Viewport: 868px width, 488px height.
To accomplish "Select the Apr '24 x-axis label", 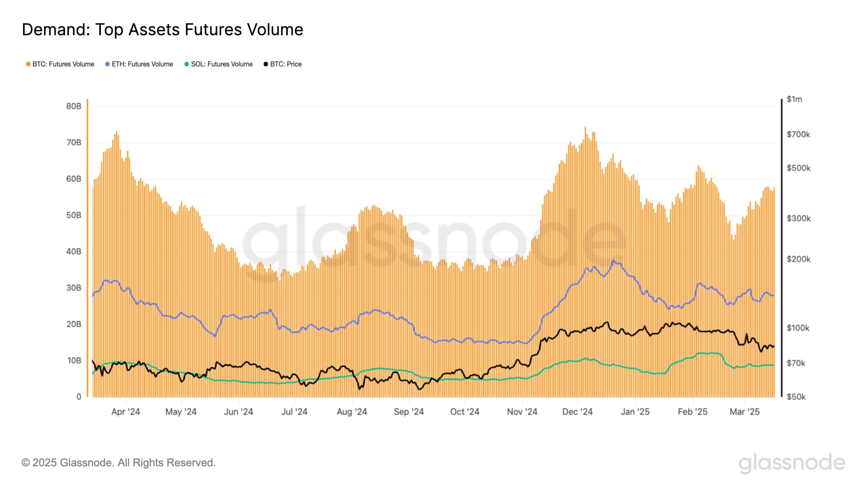I will [x=126, y=412].
